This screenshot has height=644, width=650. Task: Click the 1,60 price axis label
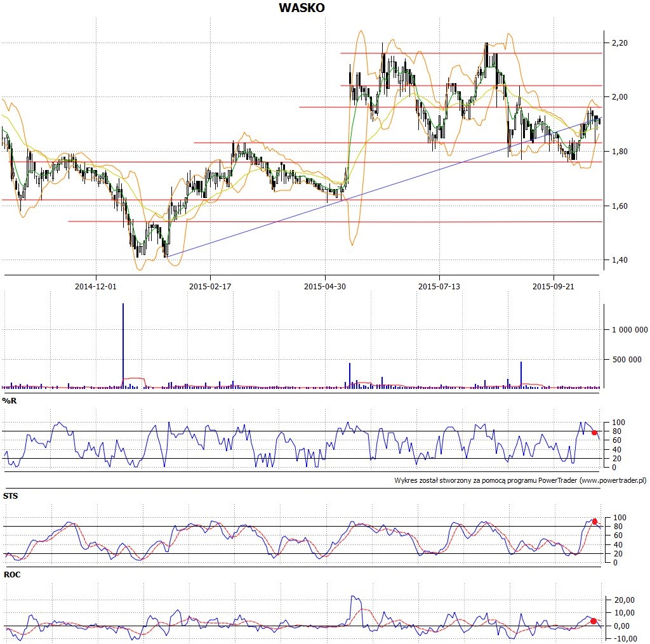click(620, 206)
